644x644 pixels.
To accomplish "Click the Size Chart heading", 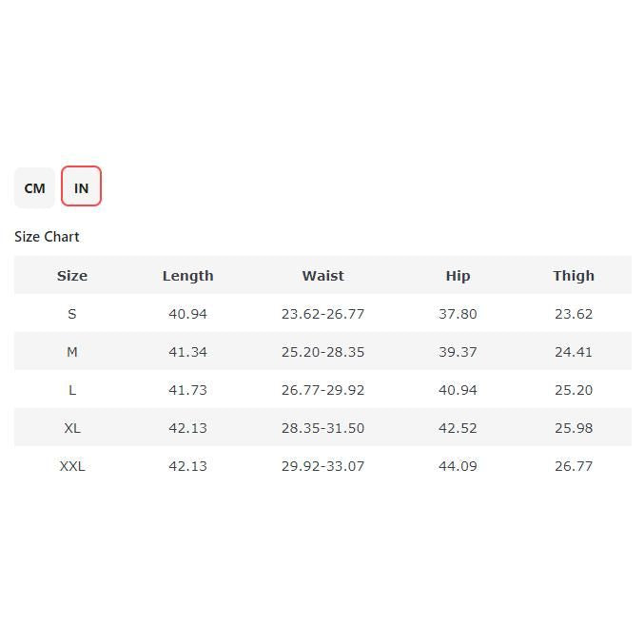I will (x=47, y=237).
